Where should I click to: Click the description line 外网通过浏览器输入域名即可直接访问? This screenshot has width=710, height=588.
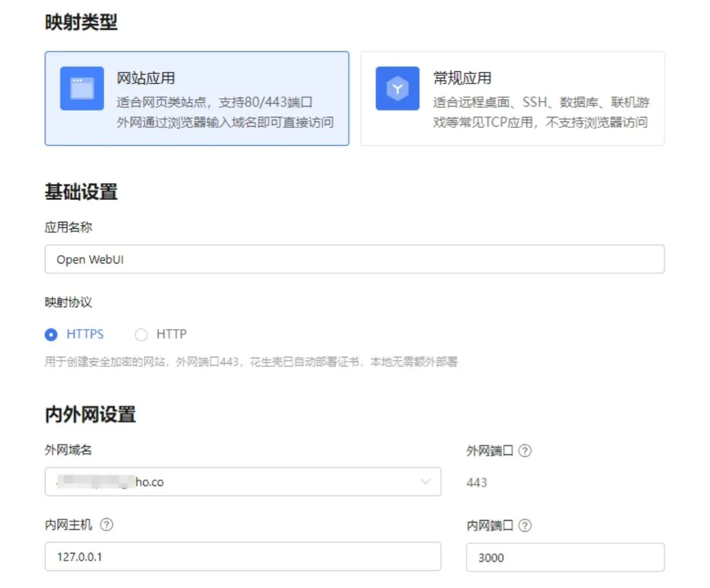225,122
